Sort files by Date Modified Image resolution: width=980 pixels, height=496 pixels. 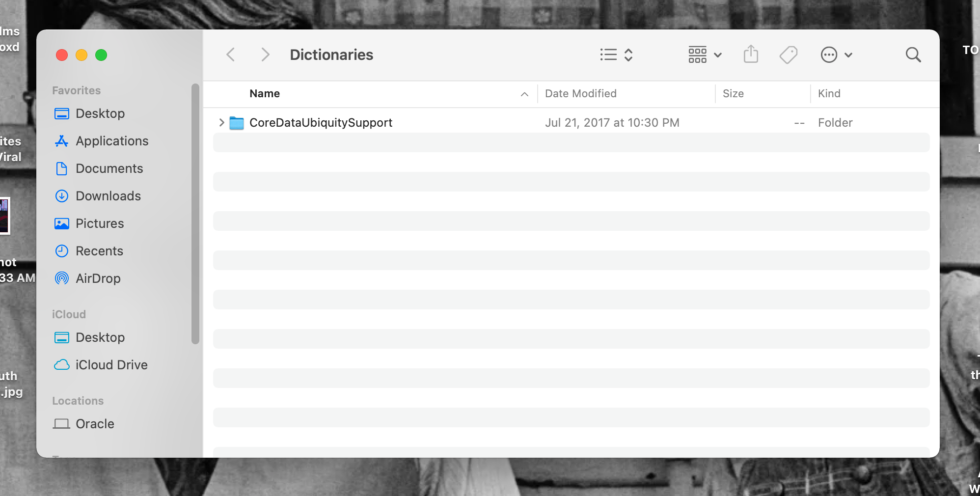pyautogui.click(x=581, y=93)
